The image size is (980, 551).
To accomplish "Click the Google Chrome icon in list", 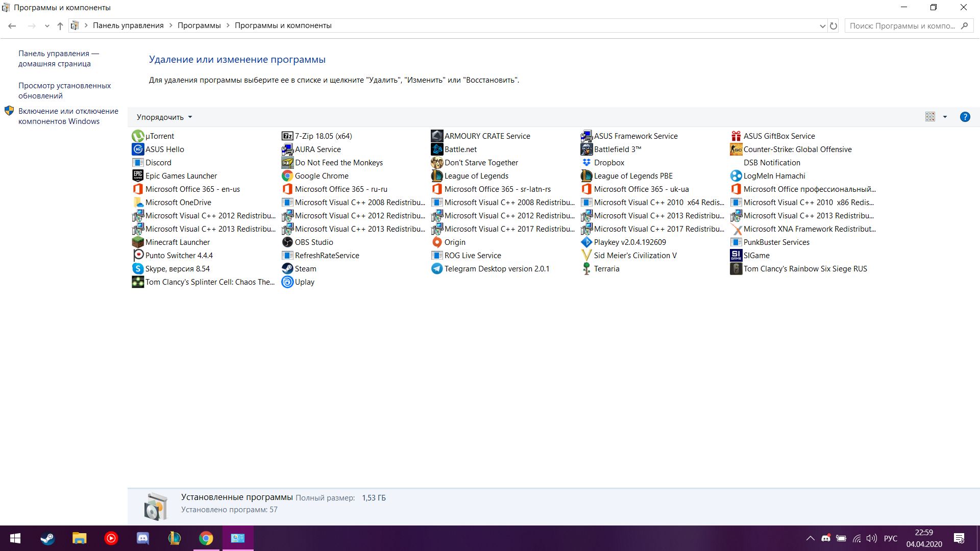I will click(287, 176).
